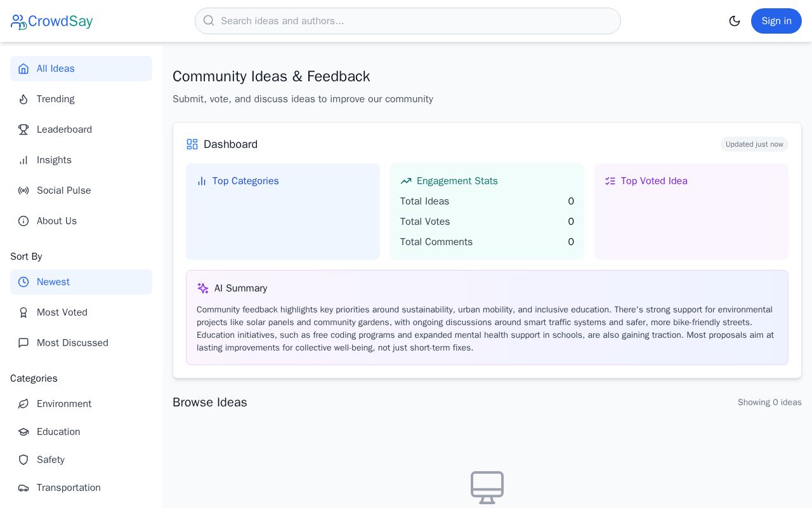This screenshot has height=508, width=812.
Task: Click the CrowdSay logo icon
Action: (x=18, y=22)
